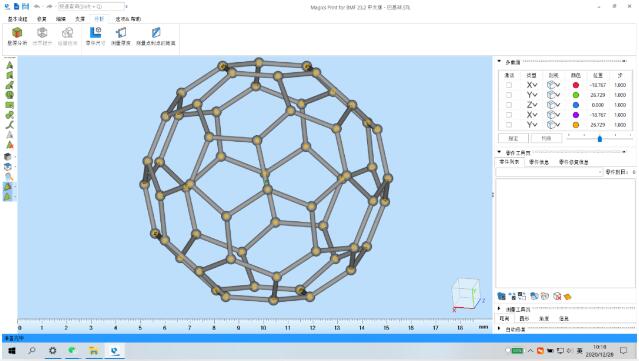Click the quick search input field
639x361 pixels.
click(x=91, y=7)
